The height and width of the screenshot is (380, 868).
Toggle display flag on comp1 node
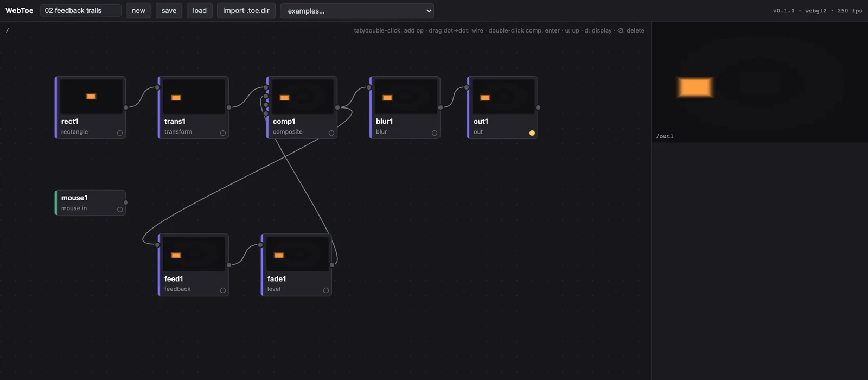pyautogui.click(x=331, y=133)
